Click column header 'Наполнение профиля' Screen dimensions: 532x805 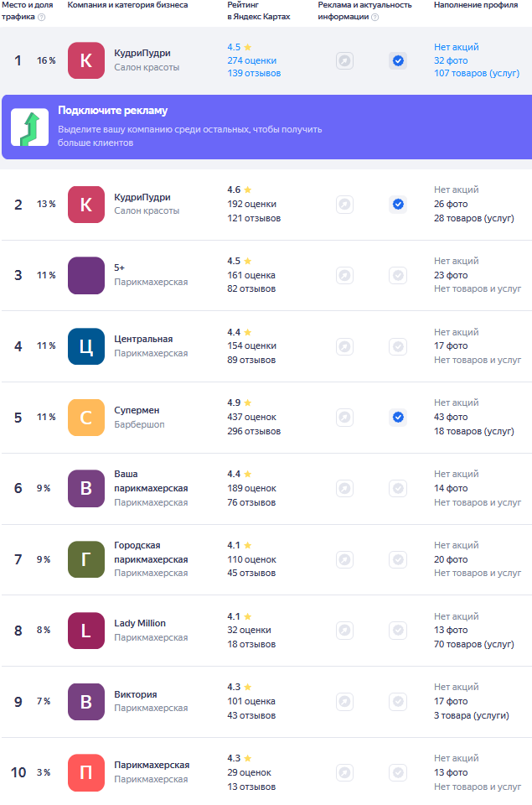(x=476, y=5)
